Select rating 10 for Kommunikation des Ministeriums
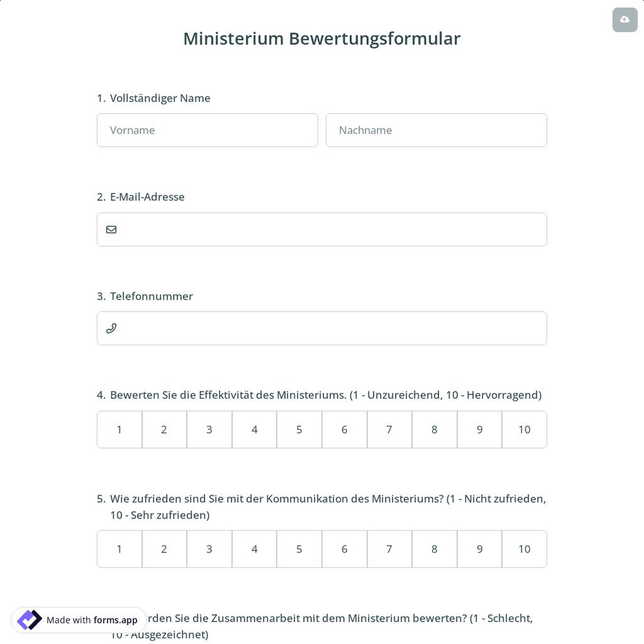 tap(524, 549)
